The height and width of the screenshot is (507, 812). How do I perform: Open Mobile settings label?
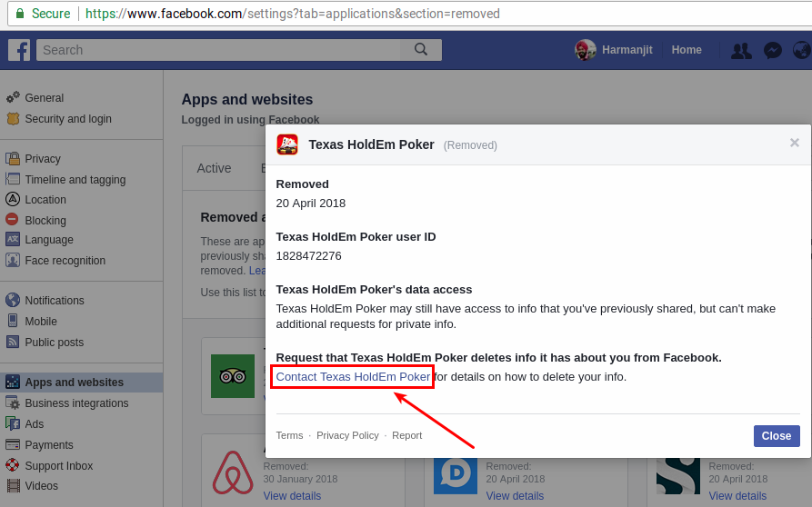pos(41,322)
